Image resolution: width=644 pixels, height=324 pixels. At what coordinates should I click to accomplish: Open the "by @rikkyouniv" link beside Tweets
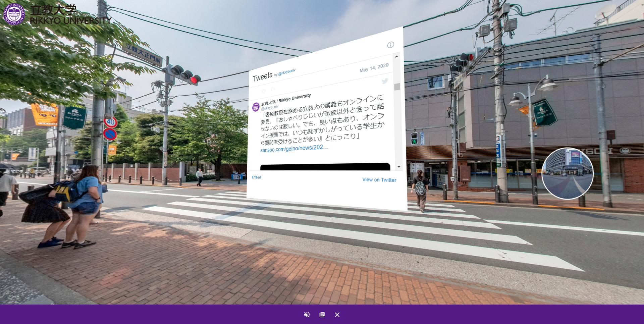pos(285,72)
